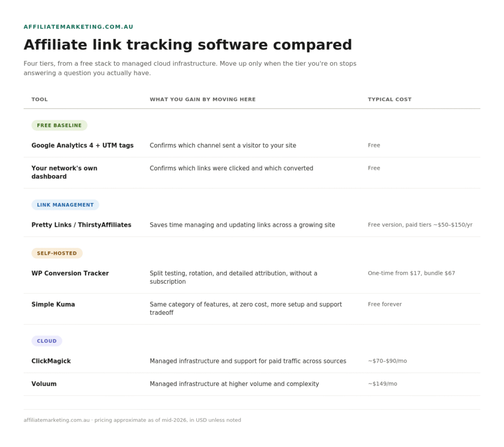504x447 pixels.
Task: Click 'Managed infrastructure at higher volume' description
Action: [x=234, y=384]
